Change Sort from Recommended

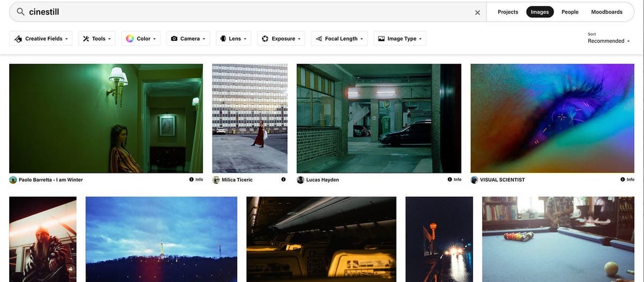[609, 41]
